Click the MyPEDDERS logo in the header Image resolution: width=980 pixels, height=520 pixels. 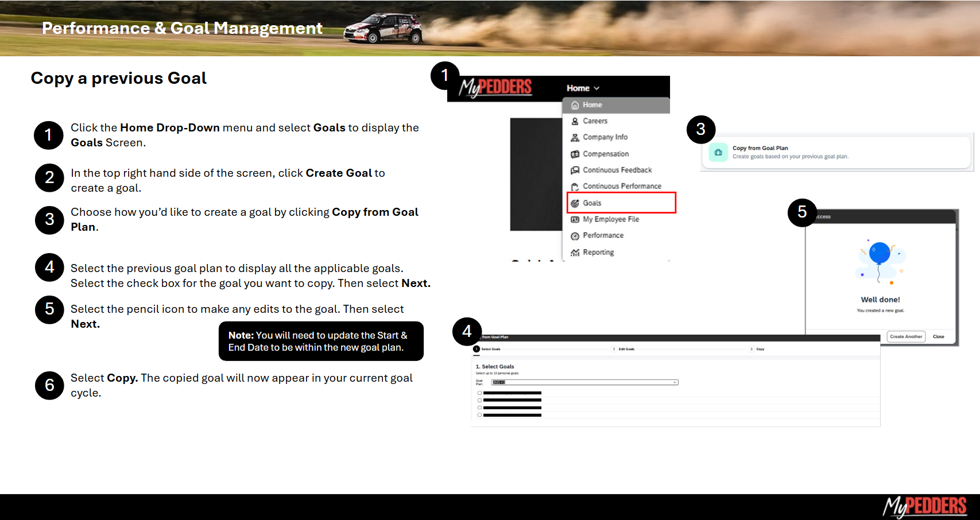495,87
